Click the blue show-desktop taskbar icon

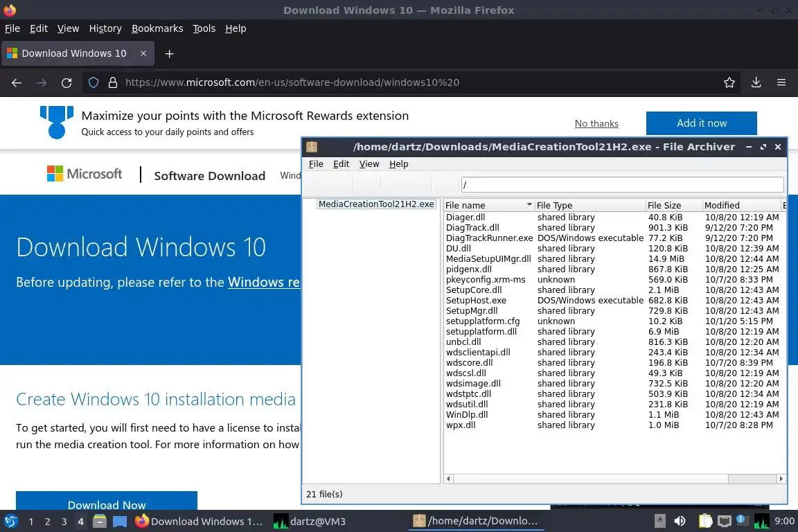click(x=120, y=522)
